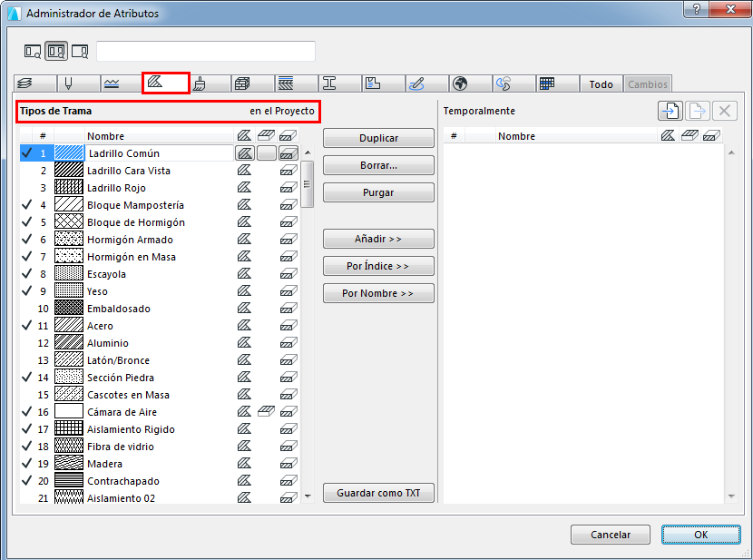Click the Añadir >> button
Screen dimensions: 753x560
click(x=378, y=239)
